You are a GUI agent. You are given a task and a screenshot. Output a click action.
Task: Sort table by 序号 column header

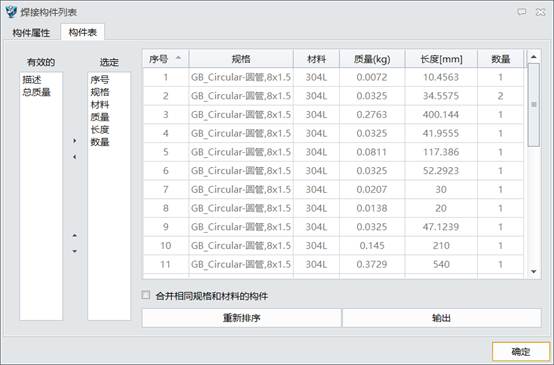[x=166, y=59]
